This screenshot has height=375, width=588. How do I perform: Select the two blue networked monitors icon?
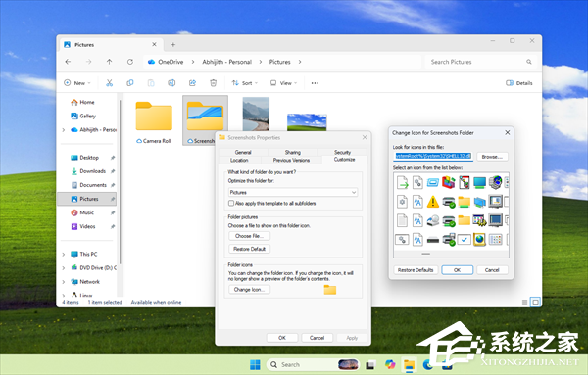click(x=479, y=202)
